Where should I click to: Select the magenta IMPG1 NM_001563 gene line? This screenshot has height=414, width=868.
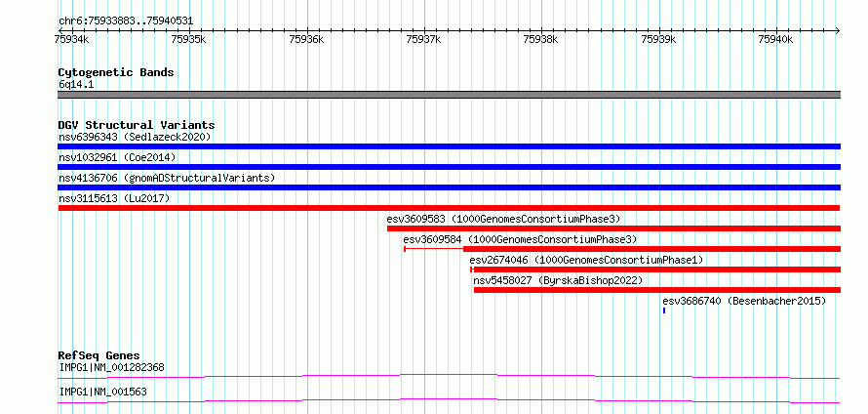(x=449, y=400)
